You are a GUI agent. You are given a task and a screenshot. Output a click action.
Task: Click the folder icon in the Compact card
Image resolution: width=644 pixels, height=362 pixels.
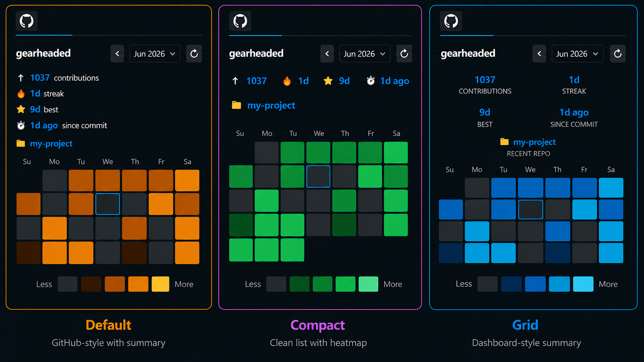(x=236, y=105)
